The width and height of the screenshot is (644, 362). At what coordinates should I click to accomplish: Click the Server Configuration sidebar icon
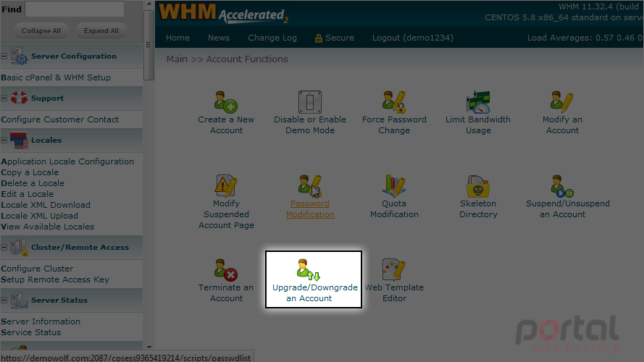tap(19, 56)
